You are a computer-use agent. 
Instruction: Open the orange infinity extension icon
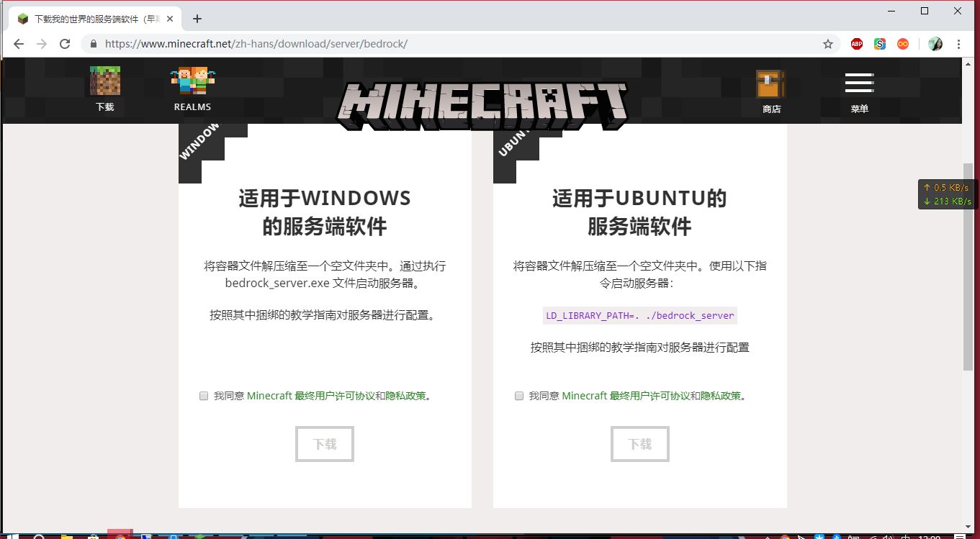(x=903, y=44)
